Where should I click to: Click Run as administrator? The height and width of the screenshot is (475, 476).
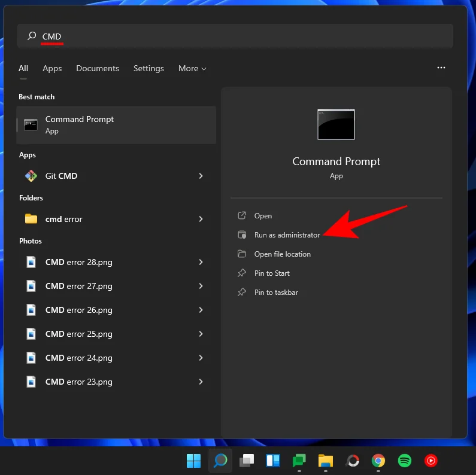[x=287, y=235]
